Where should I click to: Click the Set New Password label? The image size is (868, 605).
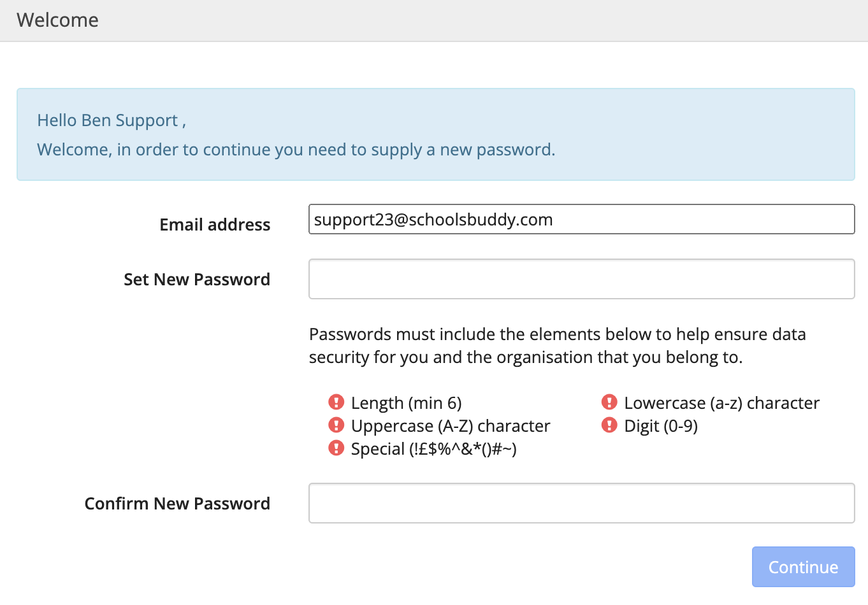point(197,280)
